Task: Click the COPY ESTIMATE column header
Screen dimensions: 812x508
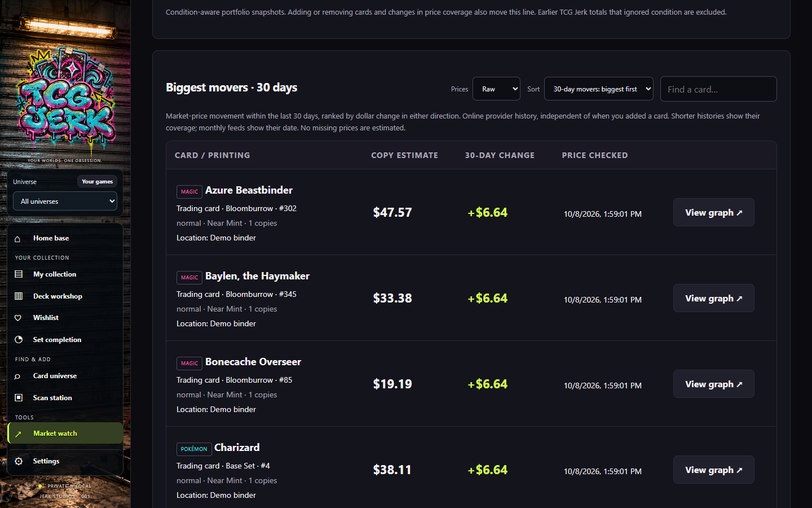Action: (x=404, y=155)
